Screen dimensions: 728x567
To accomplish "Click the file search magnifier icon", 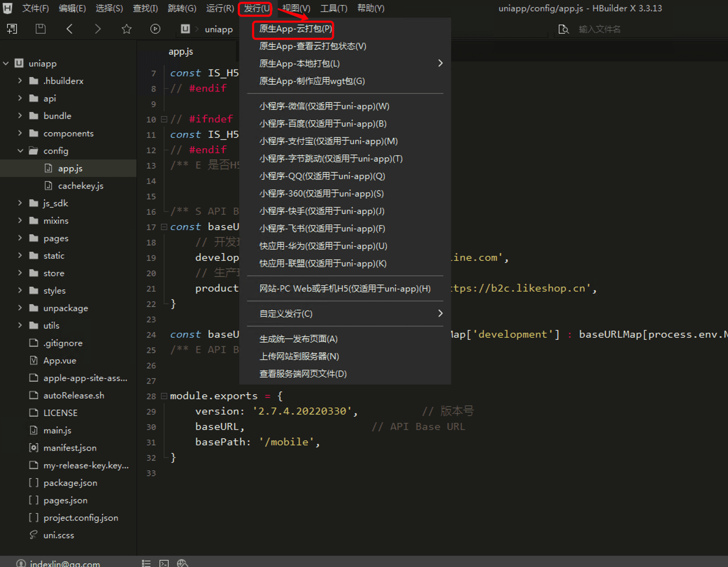I will coord(563,29).
